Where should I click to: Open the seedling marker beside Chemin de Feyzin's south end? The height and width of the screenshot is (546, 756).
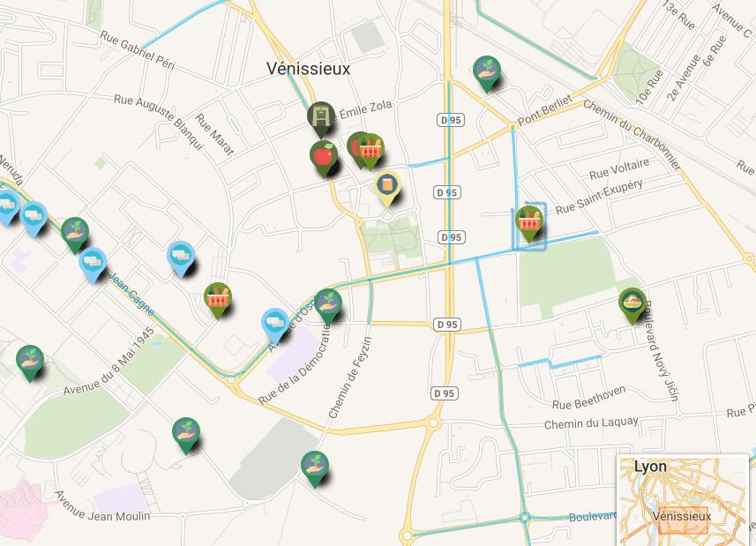pyautogui.click(x=315, y=469)
